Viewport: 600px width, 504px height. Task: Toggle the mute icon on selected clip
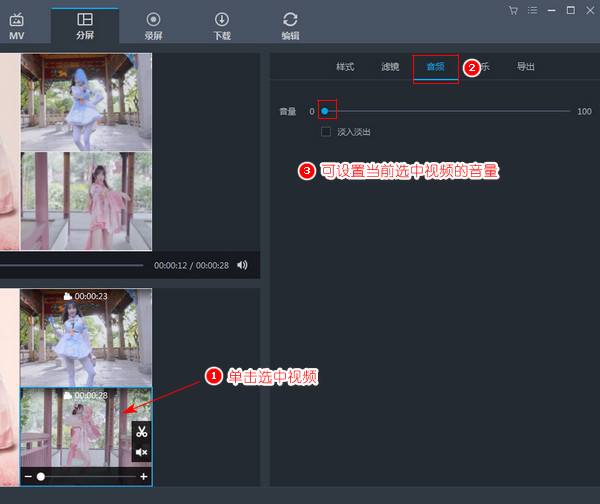point(142,452)
